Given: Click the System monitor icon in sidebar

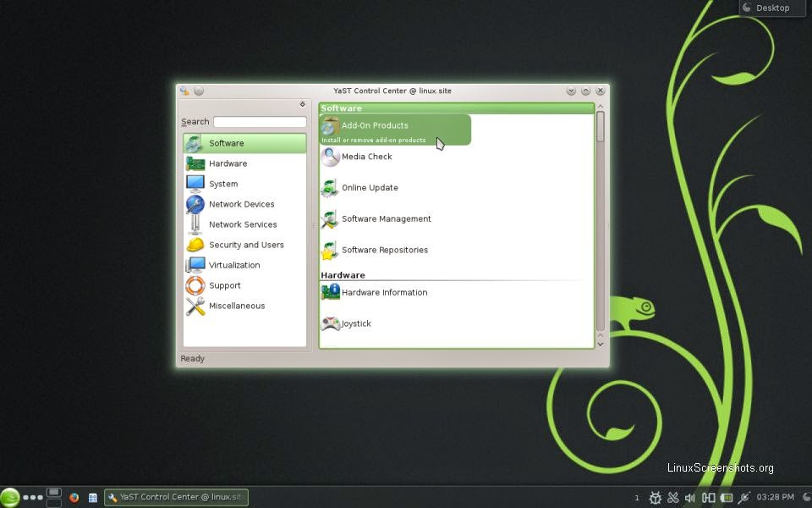Looking at the screenshot, I should (195, 184).
